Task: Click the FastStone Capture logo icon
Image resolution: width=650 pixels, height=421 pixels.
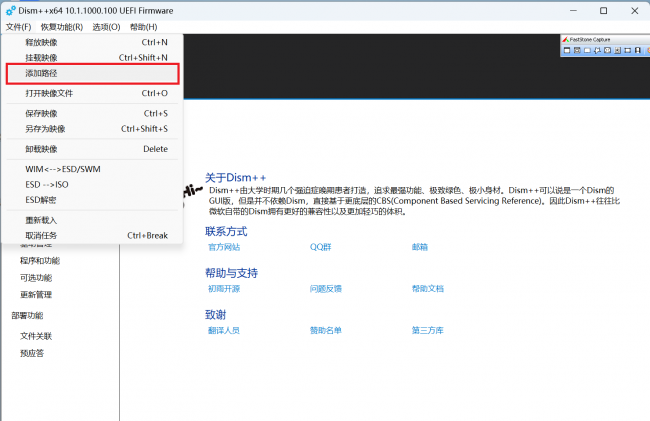Action: pyautogui.click(x=565, y=39)
